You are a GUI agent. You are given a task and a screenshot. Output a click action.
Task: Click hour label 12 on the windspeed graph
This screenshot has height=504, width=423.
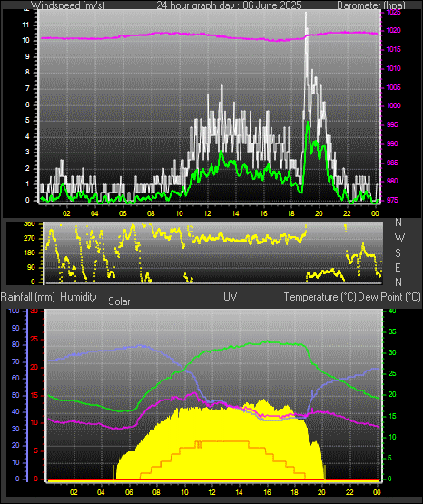(x=207, y=213)
